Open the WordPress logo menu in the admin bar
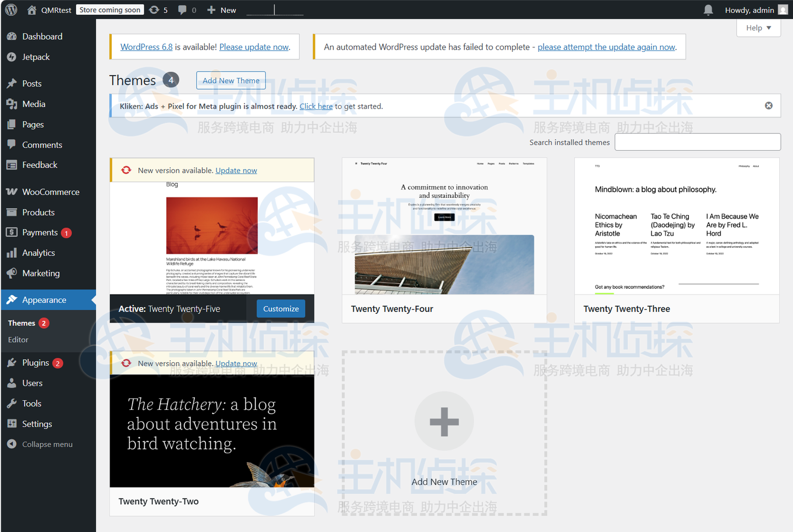The image size is (793, 532). click(10, 9)
